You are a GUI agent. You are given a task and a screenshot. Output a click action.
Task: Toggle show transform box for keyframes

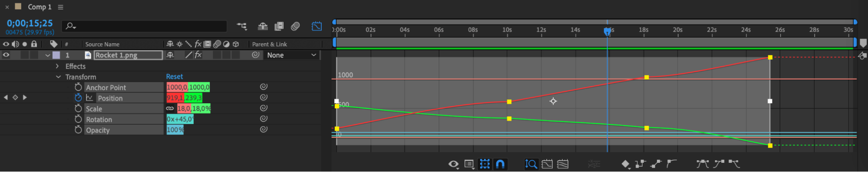click(485, 164)
